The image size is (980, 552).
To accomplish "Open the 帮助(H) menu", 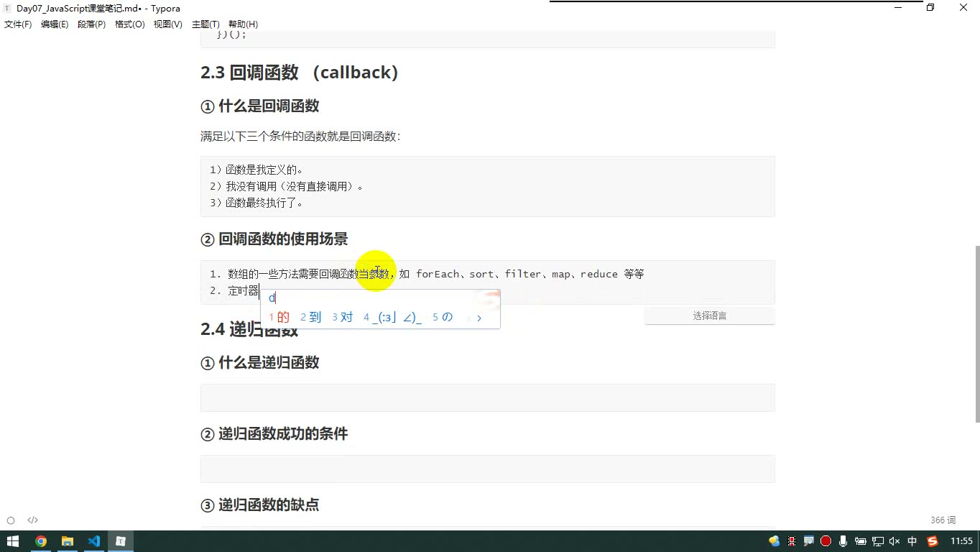I will [x=243, y=24].
